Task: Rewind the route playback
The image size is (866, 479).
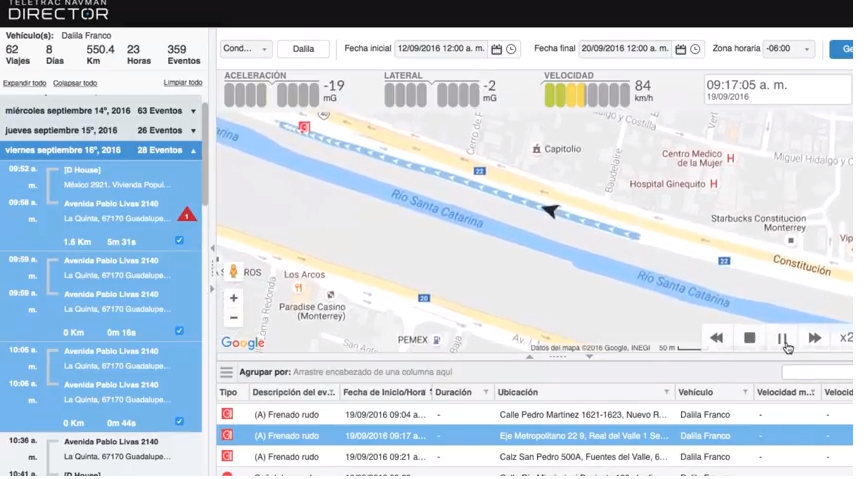Action: pyautogui.click(x=716, y=338)
